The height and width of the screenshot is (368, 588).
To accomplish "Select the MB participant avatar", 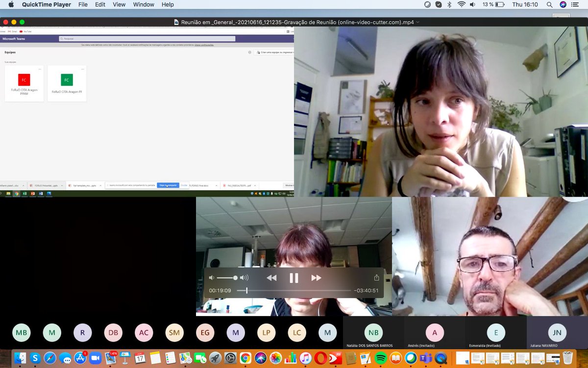I will coord(22,333).
